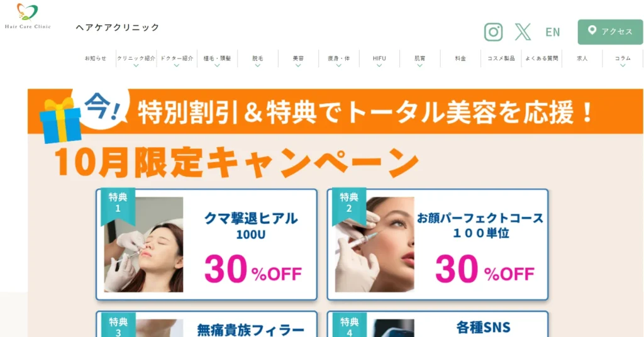The image size is (644, 337).
Task: Switch language with the EN link
Action: (552, 32)
